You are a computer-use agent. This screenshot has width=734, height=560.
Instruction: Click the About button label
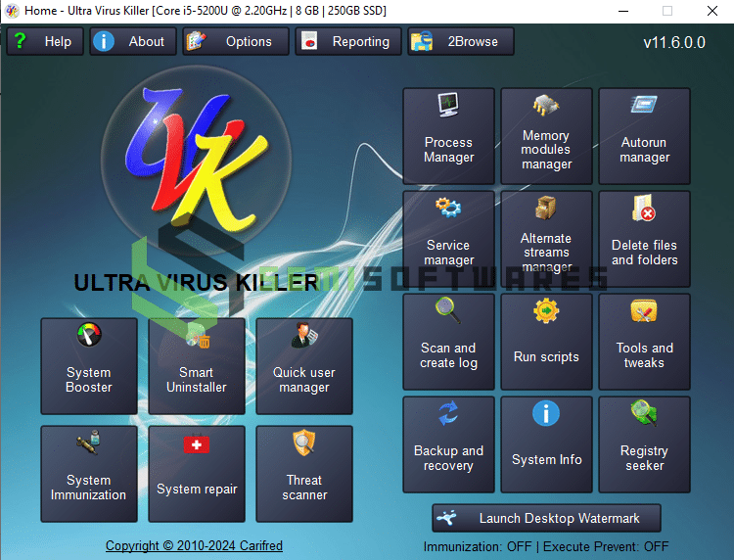[x=147, y=42]
